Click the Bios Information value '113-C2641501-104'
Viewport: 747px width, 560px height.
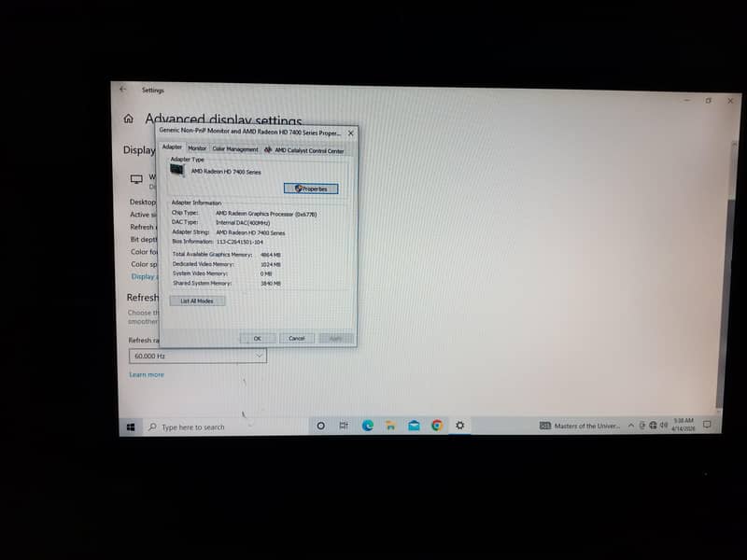240,242
